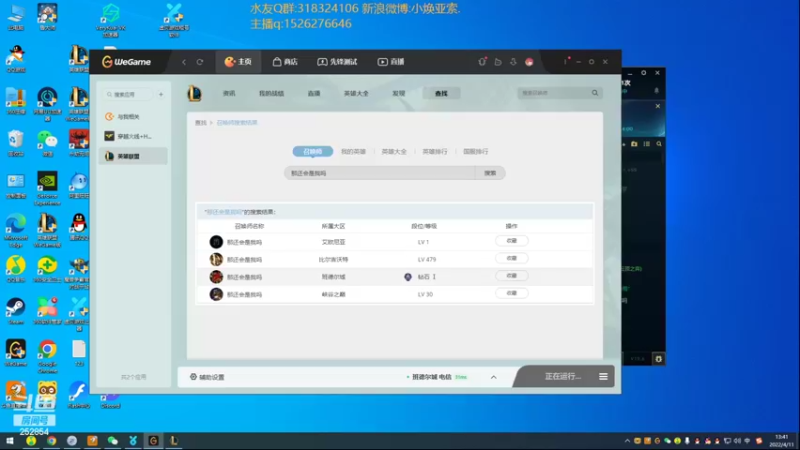The width and height of the screenshot is (800, 450).
Task: Open the WeChat desktop shortcut
Action: [47, 143]
